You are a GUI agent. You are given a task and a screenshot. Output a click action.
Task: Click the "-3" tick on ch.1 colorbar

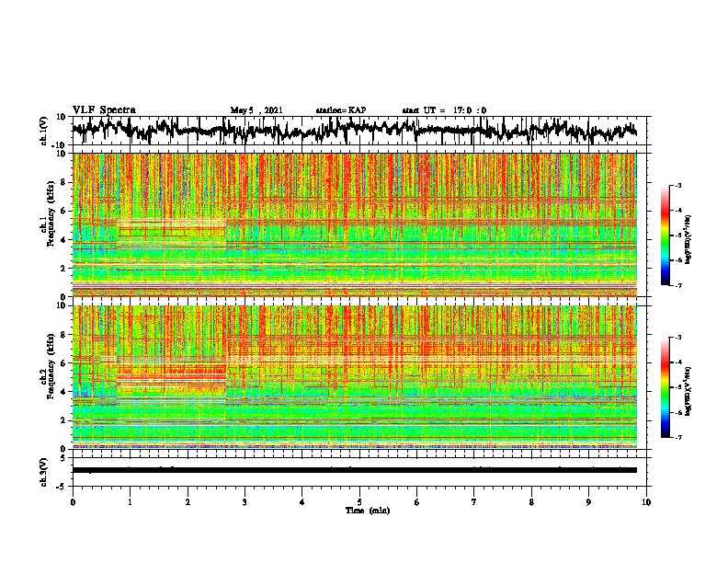click(x=677, y=185)
